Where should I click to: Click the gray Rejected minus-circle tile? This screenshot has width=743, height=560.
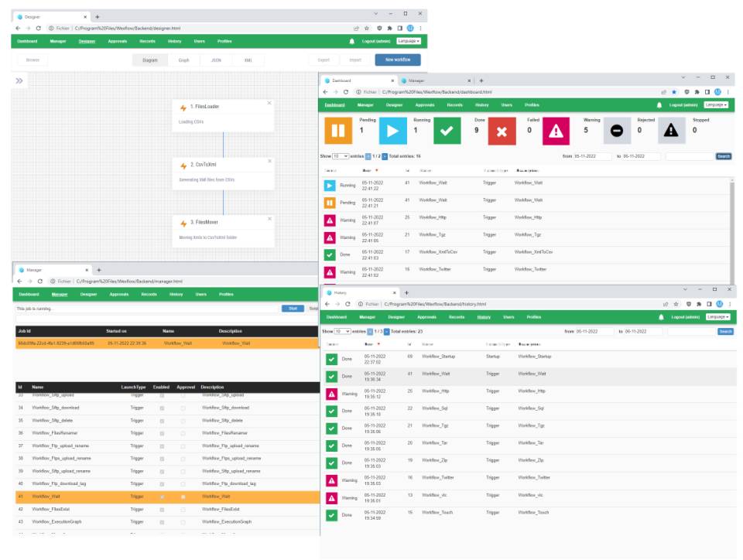coord(616,130)
